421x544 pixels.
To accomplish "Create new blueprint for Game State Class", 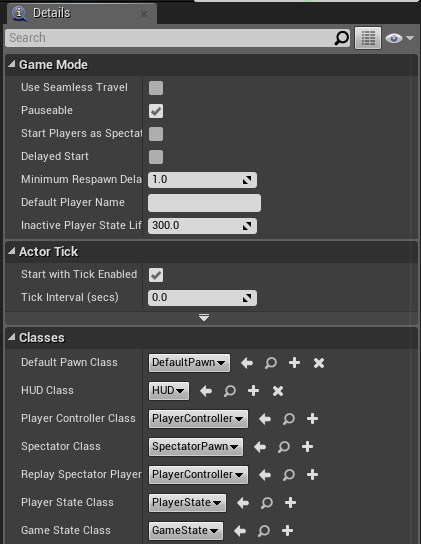I will pyautogui.click(x=287, y=530).
